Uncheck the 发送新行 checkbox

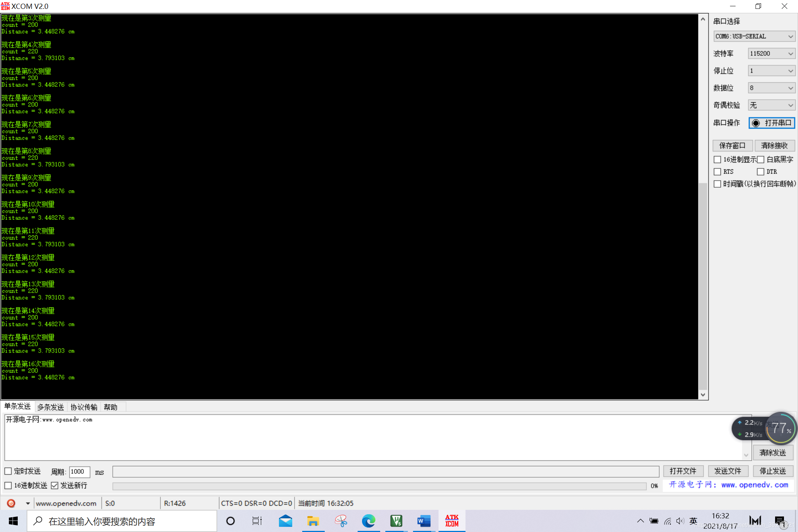point(55,485)
